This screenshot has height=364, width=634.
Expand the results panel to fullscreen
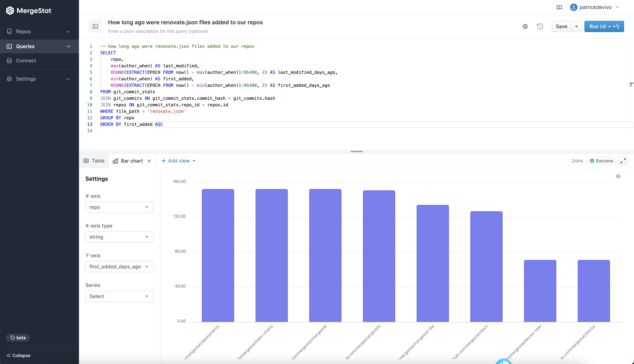[623, 161]
